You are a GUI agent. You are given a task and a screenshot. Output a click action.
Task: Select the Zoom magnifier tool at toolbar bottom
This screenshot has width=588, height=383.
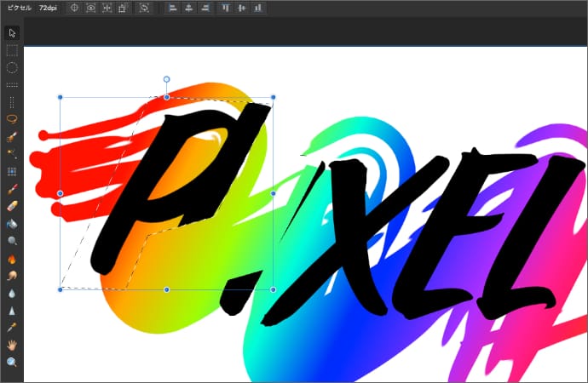coord(12,363)
